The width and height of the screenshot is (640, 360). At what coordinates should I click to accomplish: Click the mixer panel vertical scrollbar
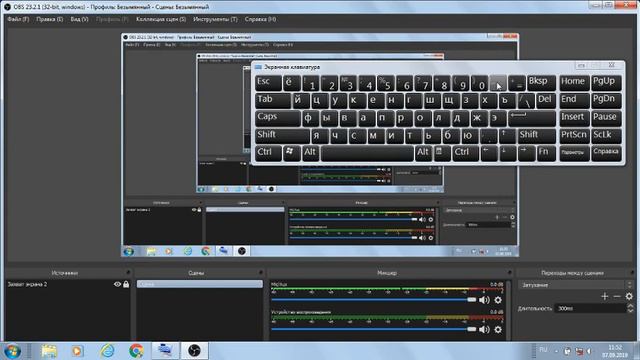pos(509,310)
